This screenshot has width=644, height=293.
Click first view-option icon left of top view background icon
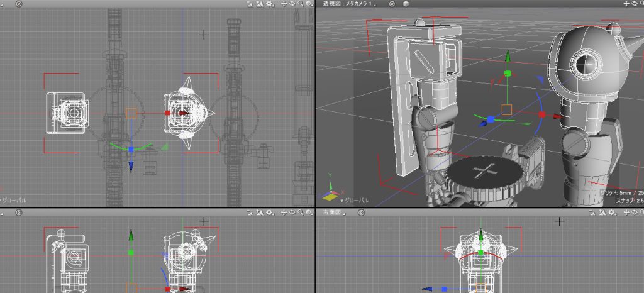[250, 4]
